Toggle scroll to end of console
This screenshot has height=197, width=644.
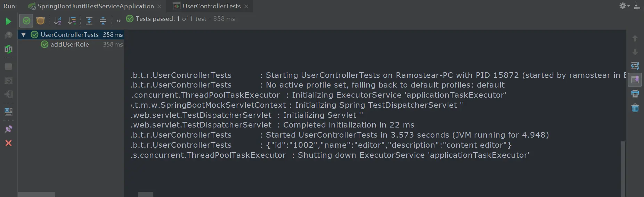[x=635, y=80]
